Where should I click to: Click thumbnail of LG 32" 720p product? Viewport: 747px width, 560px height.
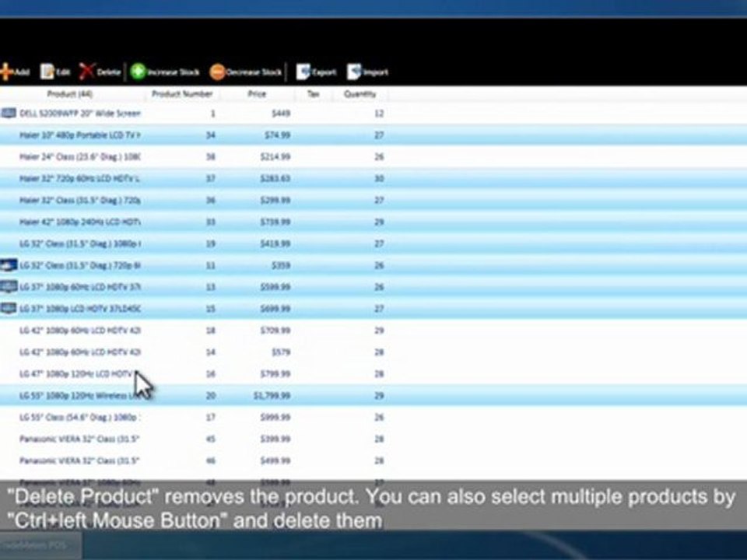pyautogui.click(x=9, y=265)
